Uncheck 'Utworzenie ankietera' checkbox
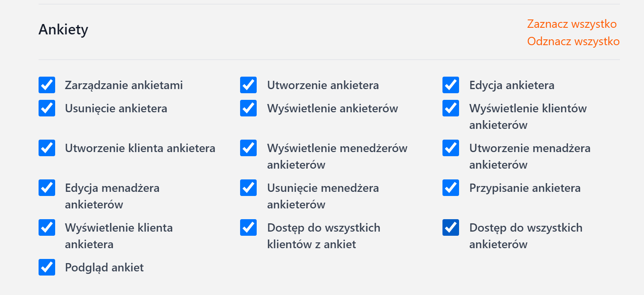Image resolution: width=644 pixels, height=295 pixels. point(248,85)
